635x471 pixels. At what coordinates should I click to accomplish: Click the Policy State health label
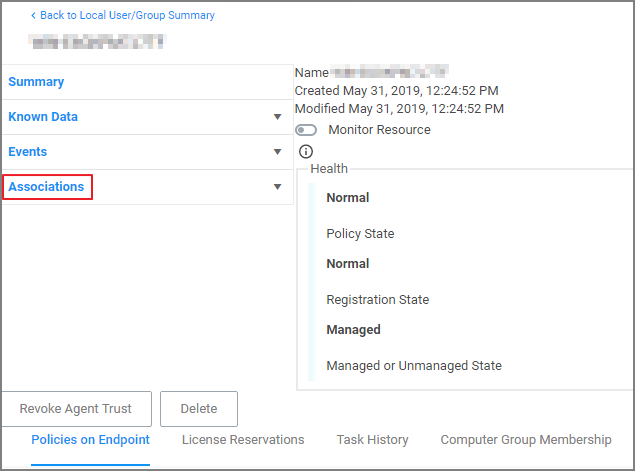pyautogui.click(x=360, y=234)
